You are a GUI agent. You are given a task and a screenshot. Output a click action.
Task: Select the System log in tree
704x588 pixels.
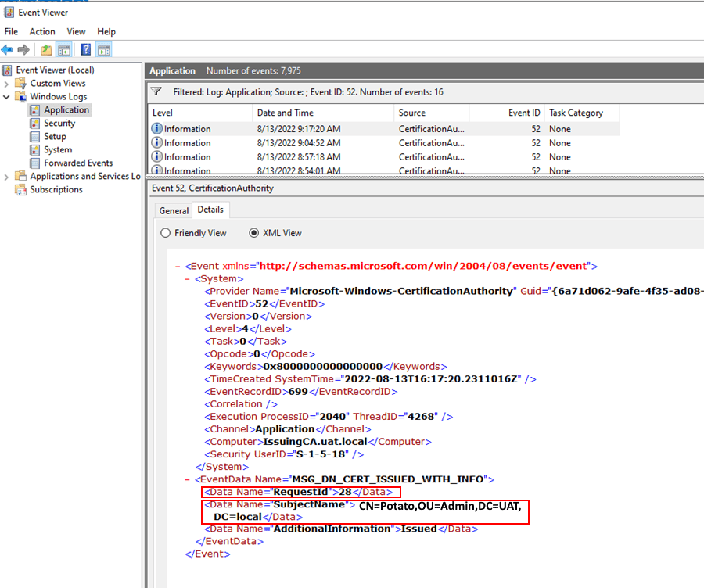[x=58, y=149]
